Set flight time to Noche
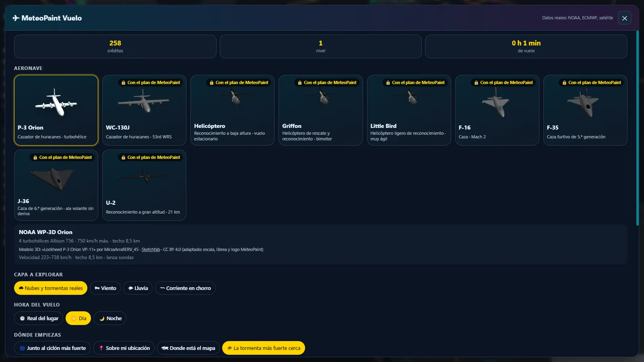644x362 pixels. (110, 318)
